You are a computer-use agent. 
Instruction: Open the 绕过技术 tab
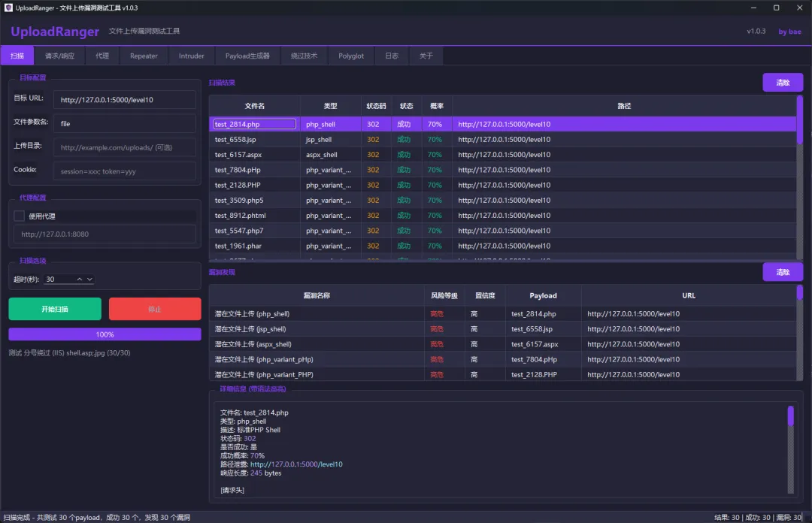pyautogui.click(x=304, y=56)
